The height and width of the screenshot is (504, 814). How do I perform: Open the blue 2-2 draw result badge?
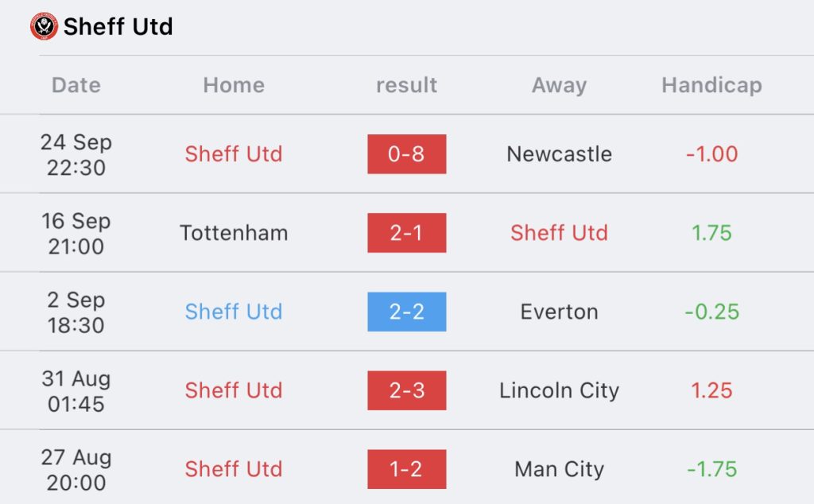point(406,312)
